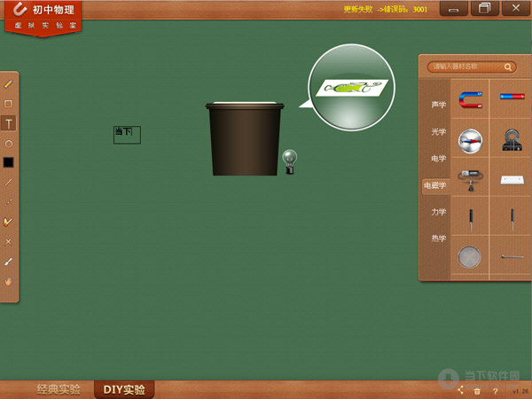Activate the text T tool
The height and width of the screenshot is (399, 532).
tap(9, 123)
